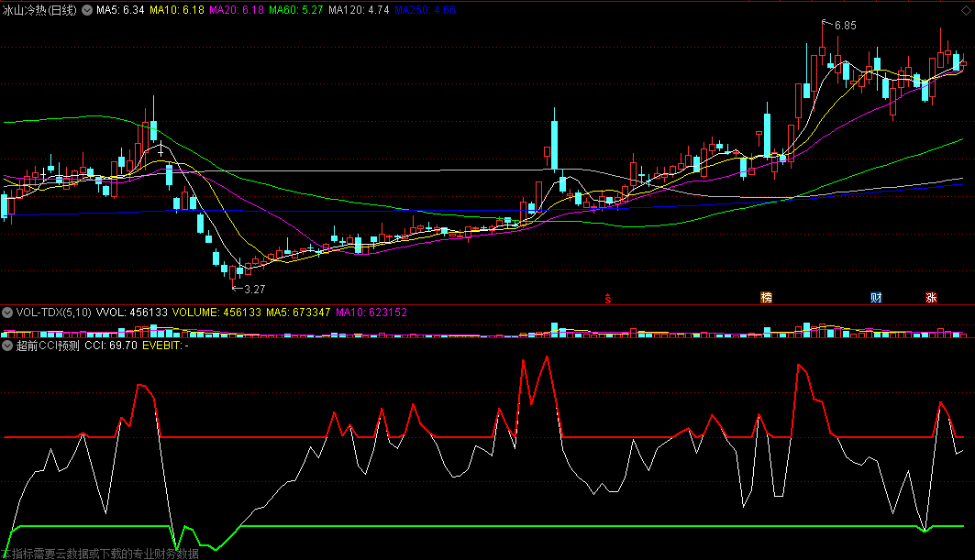Click the CCI: 69.70 value
Viewport: 975px width, 560px height.
click(111, 346)
